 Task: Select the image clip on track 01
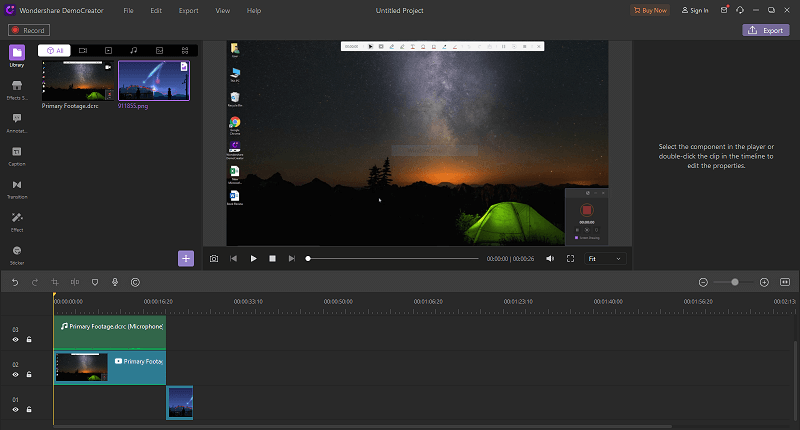pyautogui.click(x=180, y=403)
